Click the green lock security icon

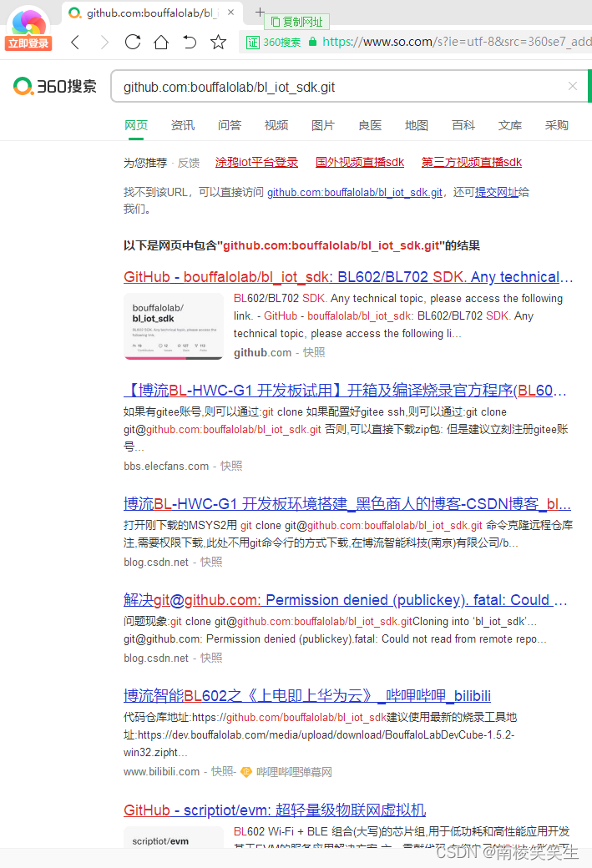[313, 42]
